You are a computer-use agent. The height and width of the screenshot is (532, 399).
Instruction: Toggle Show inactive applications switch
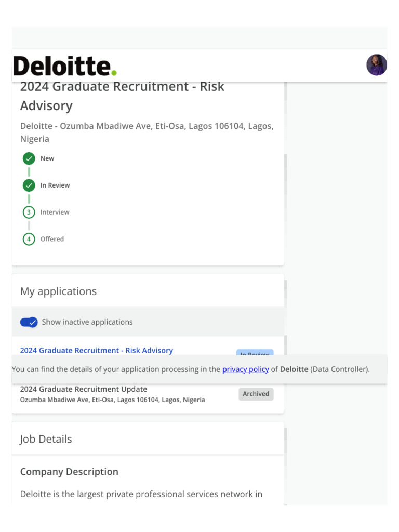click(x=29, y=322)
